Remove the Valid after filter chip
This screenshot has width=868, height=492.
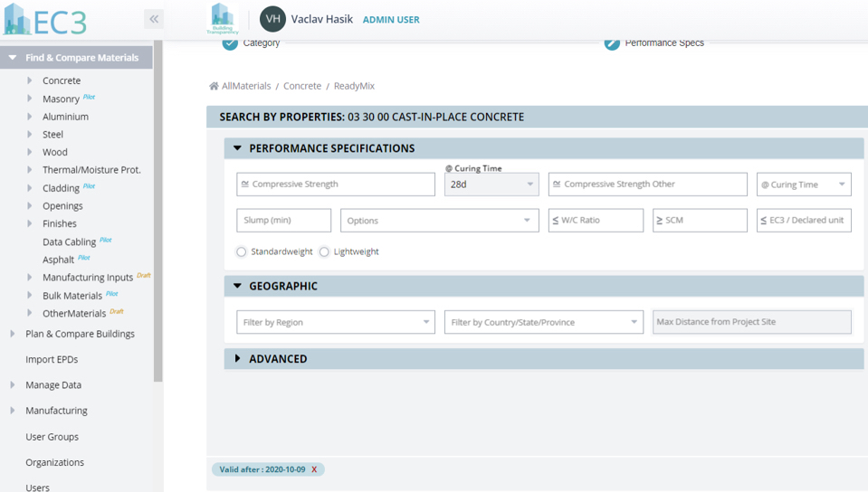314,469
